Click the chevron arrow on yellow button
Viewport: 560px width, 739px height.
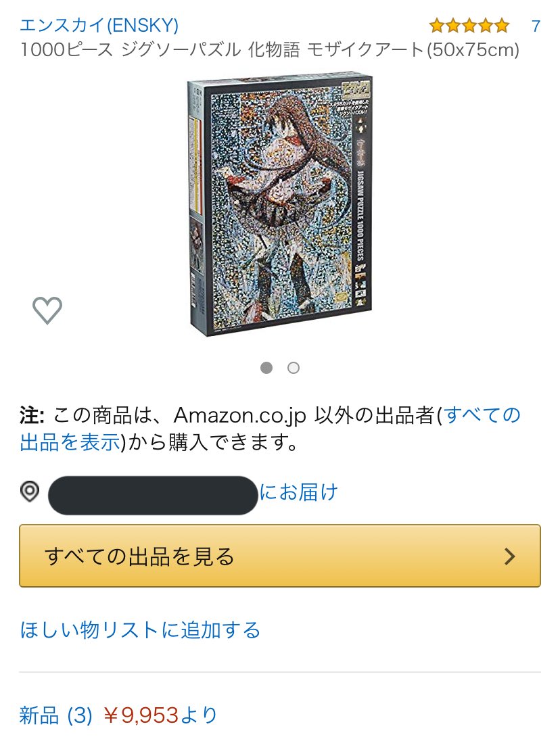click(509, 556)
